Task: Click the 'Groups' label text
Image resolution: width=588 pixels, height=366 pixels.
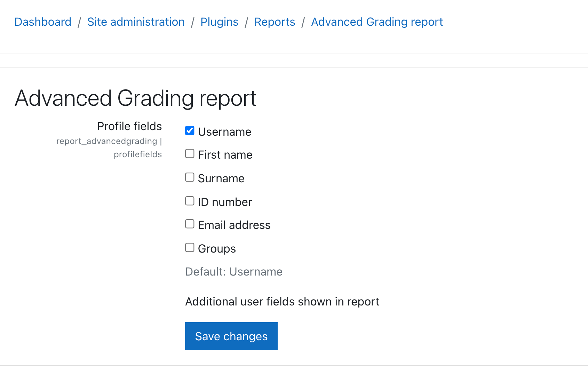Action: [x=217, y=249]
